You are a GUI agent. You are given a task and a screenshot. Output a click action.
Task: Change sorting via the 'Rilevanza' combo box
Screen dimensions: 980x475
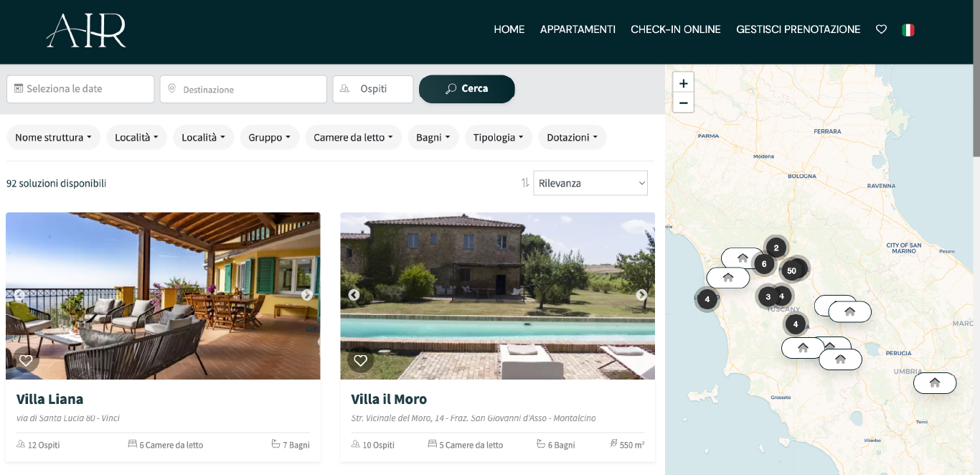(x=590, y=183)
